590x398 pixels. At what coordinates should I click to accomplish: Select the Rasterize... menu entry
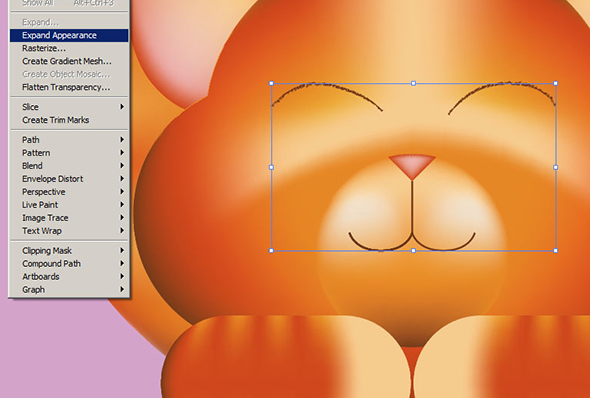pos(69,48)
